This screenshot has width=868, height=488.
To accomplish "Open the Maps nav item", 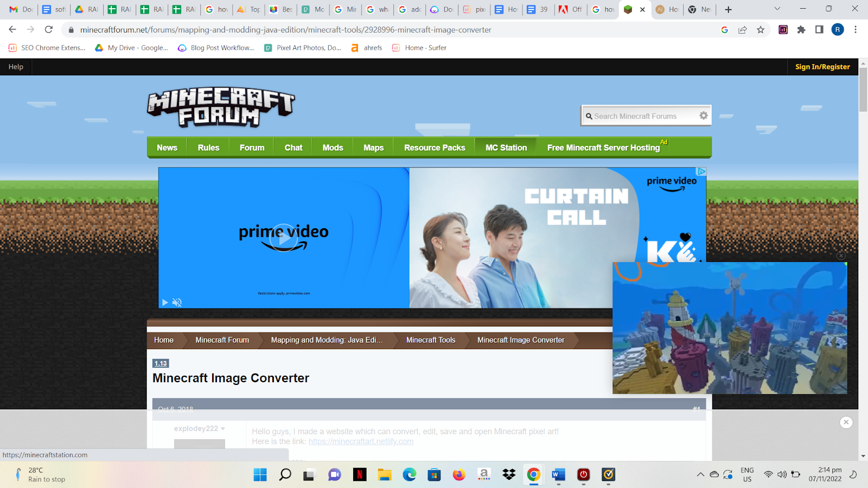I will tap(373, 147).
